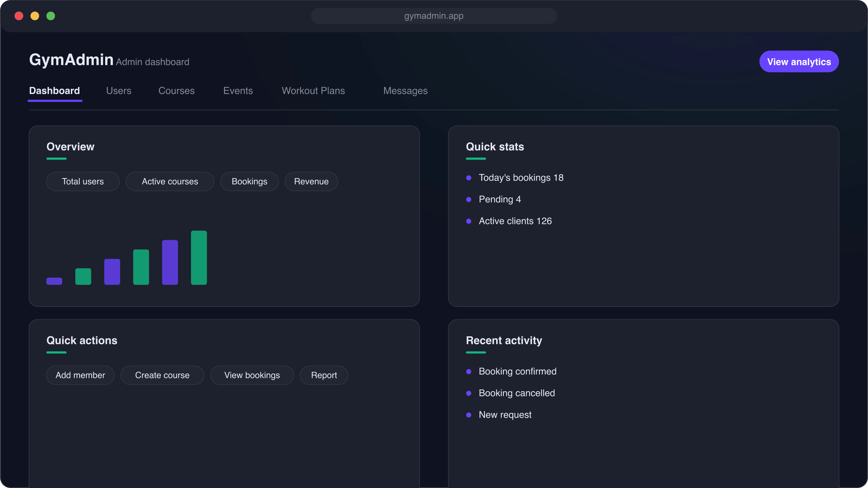Click the gymadmin.app address bar
Viewport: 868px width, 488px height.
(434, 16)
